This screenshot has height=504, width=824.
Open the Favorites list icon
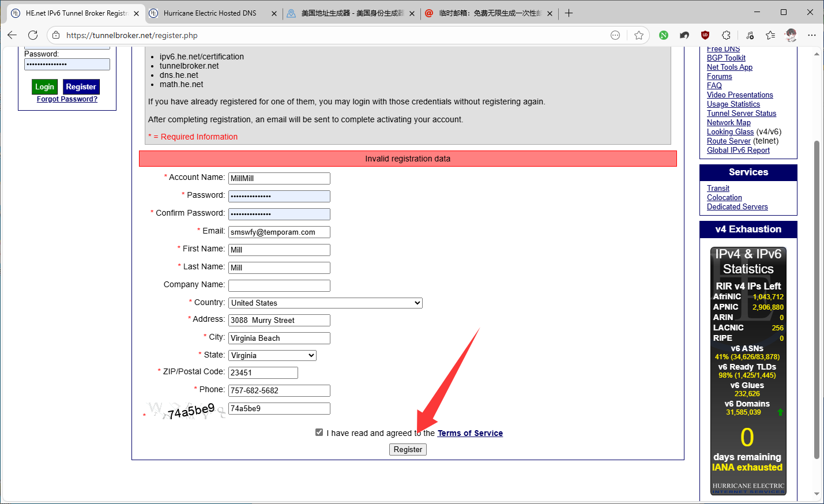pyautogui.click(x=770, y=35)
